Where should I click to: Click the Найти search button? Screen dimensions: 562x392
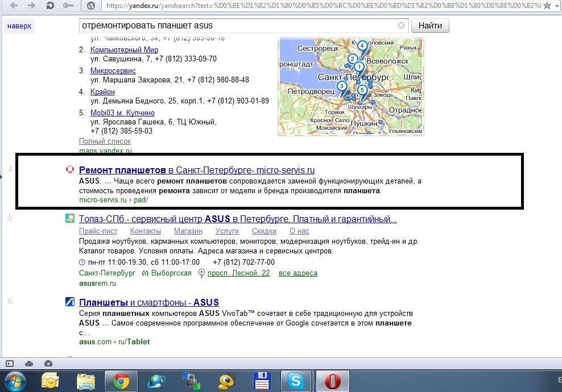[430, 26]
